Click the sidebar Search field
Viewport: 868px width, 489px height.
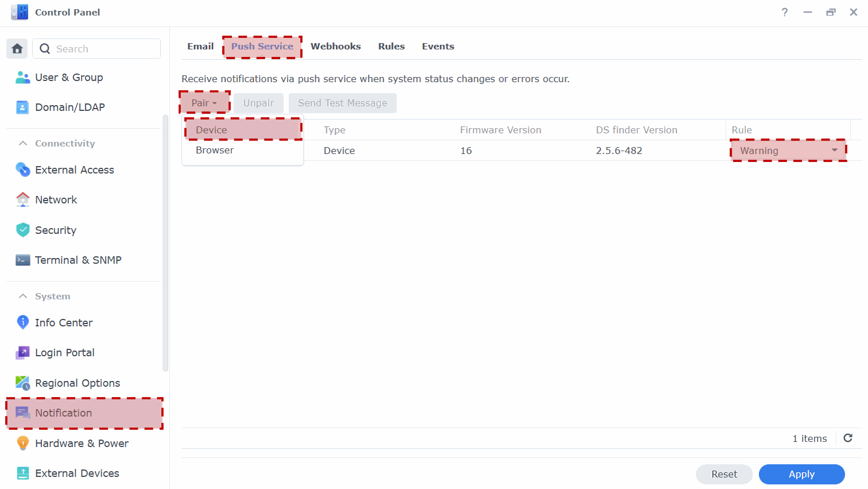pos(96,49)
